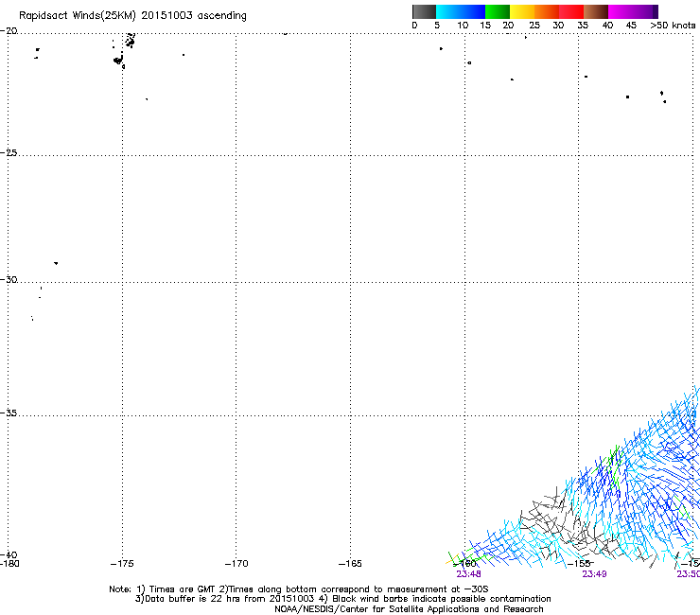Image resolution: width=700 pixels, height=615 pixels.
Task: Select the '-30' latitude axis label
Action: [9, 279]
